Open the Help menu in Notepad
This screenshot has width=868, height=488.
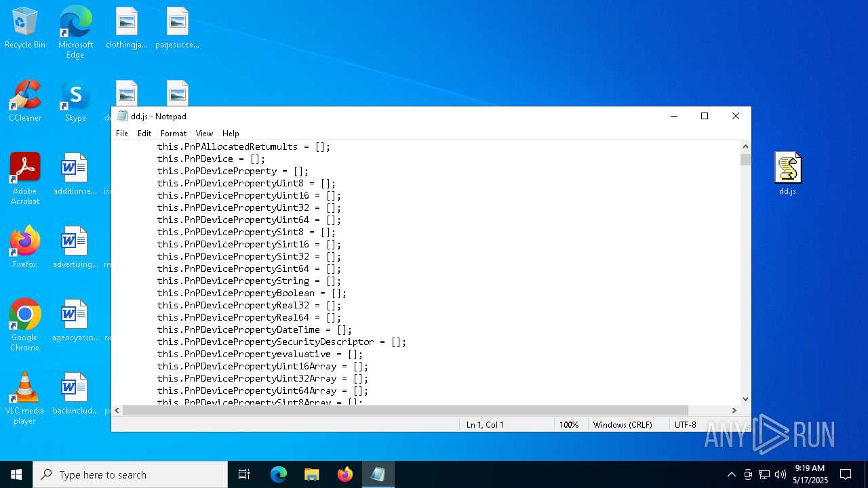231,134
